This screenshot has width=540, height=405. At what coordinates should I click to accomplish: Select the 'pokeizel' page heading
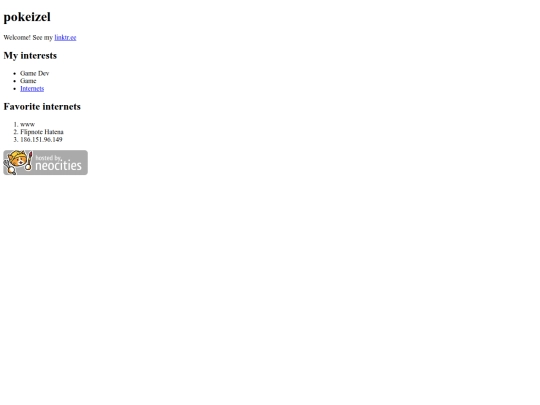click(x=27, y=17)
